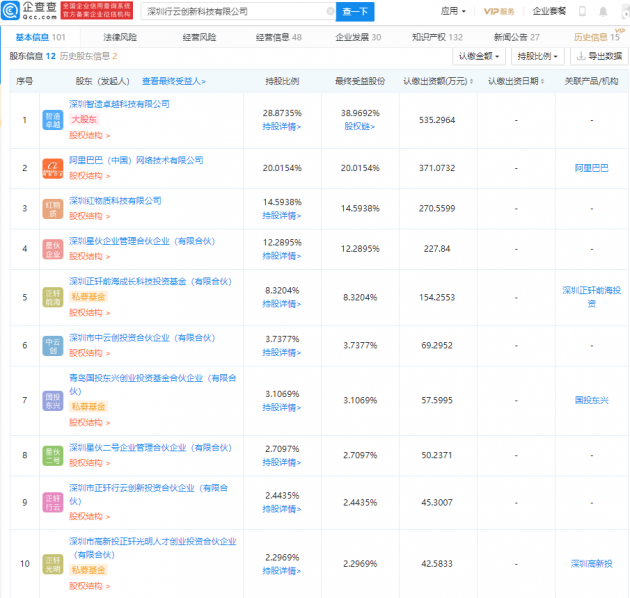The image size is (630, 598).
Task: Switch to the 历史信息 tab
Action: 597,37
